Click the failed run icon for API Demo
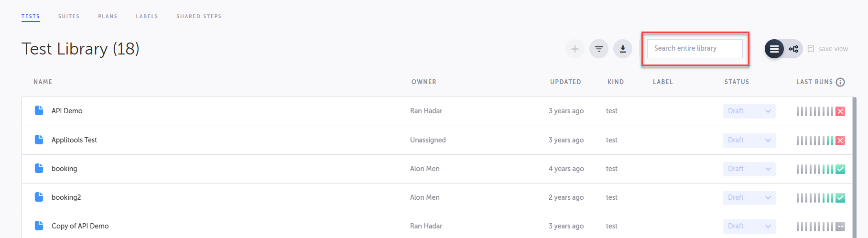The image size is (868, 238). (x=840, y=111)
